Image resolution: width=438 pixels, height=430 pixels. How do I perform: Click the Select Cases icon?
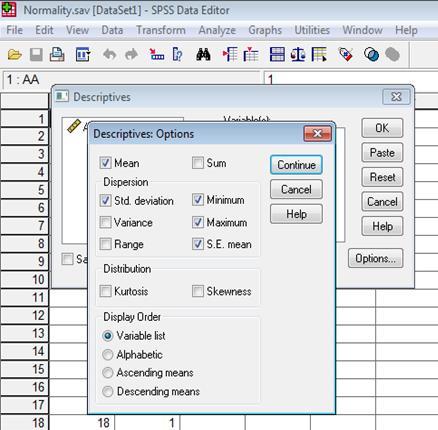[x=319, y=54]
